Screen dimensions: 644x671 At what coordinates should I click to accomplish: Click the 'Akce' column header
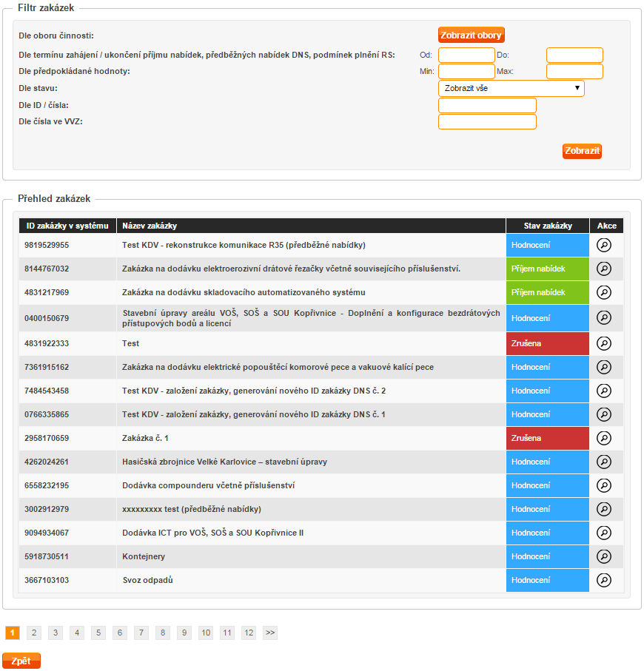[607, 226]
